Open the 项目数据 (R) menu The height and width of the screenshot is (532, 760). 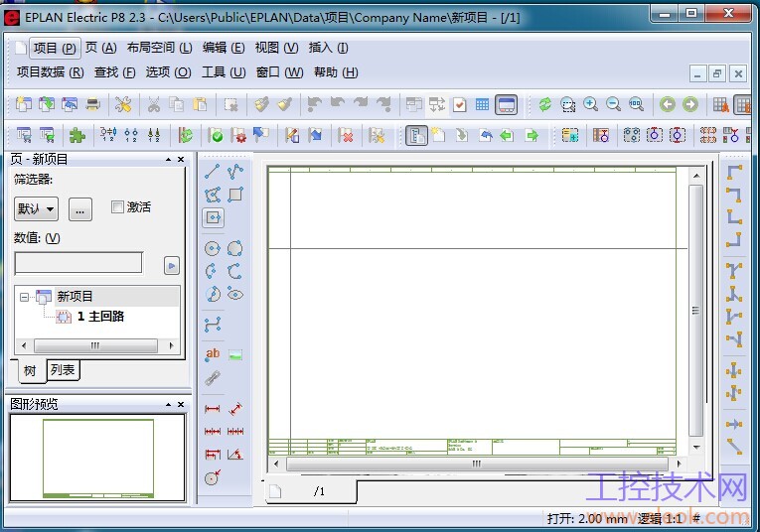51,72
